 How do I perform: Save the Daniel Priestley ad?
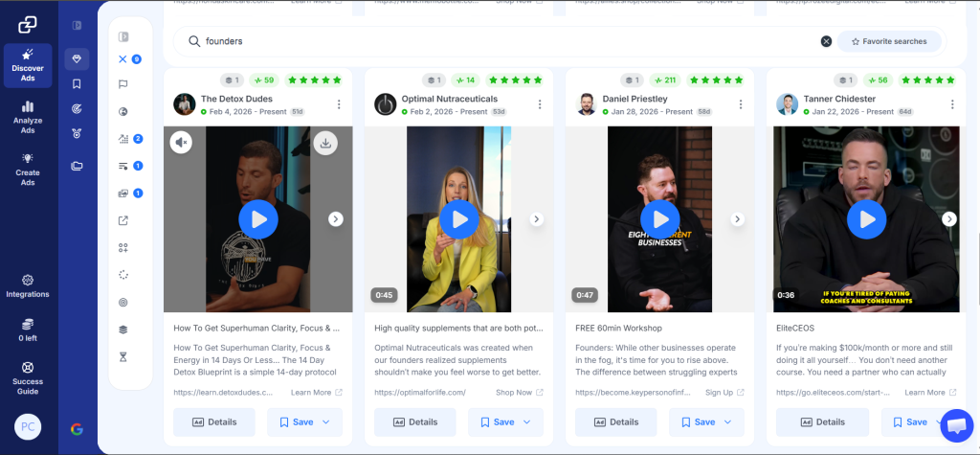[x=698, y=422]
